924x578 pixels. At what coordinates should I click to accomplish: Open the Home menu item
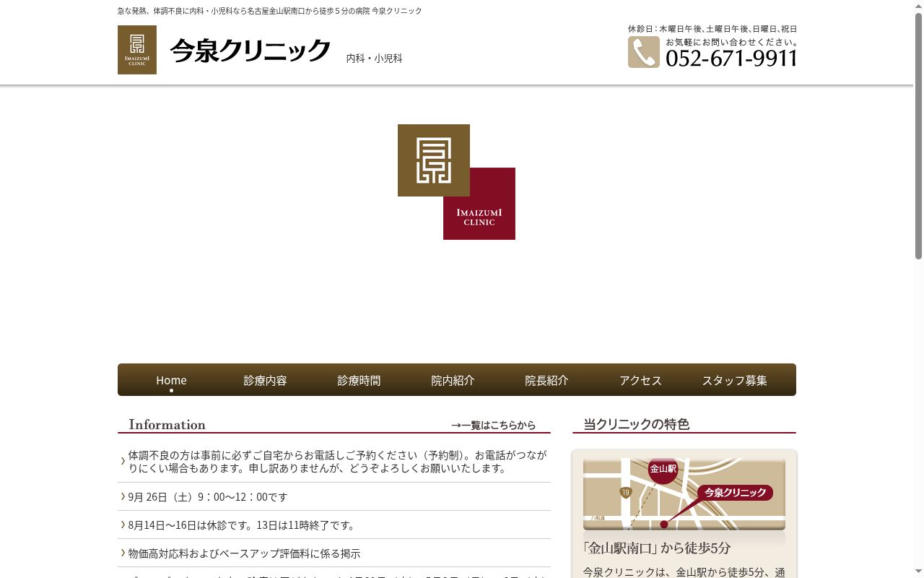pos(171,380)
